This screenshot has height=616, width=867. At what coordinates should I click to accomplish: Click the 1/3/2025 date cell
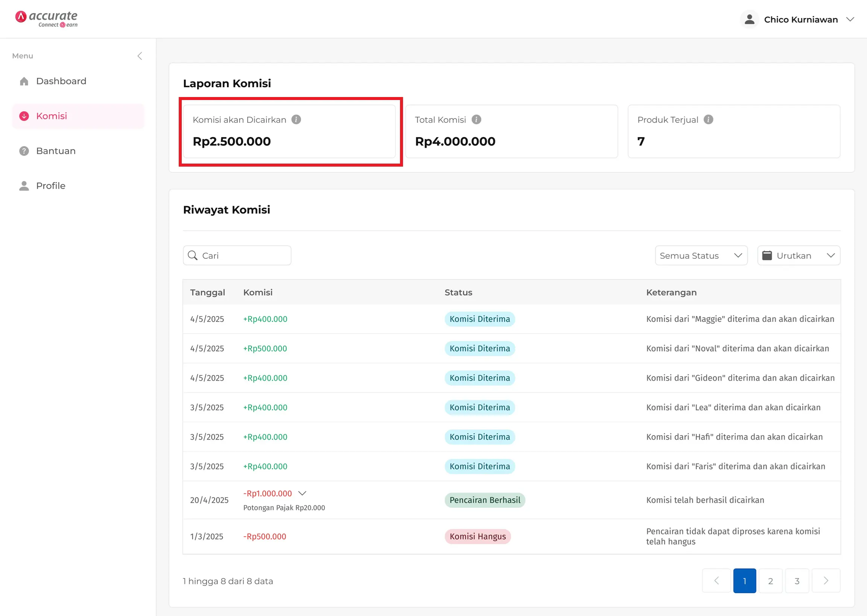(207, 536)
